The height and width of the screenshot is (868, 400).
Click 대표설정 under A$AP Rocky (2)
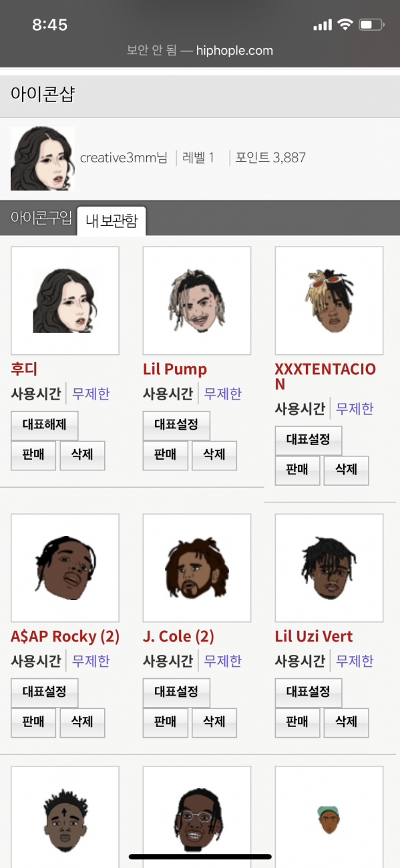tap(45, 692)
